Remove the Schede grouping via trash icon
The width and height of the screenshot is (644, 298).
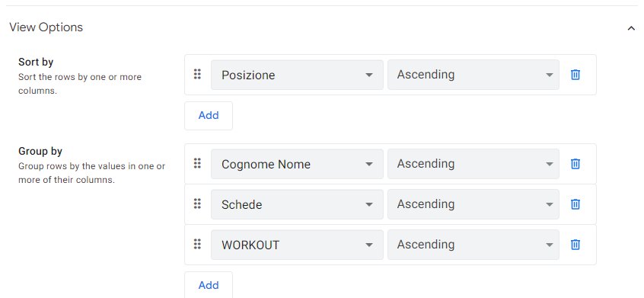[575, 204]
